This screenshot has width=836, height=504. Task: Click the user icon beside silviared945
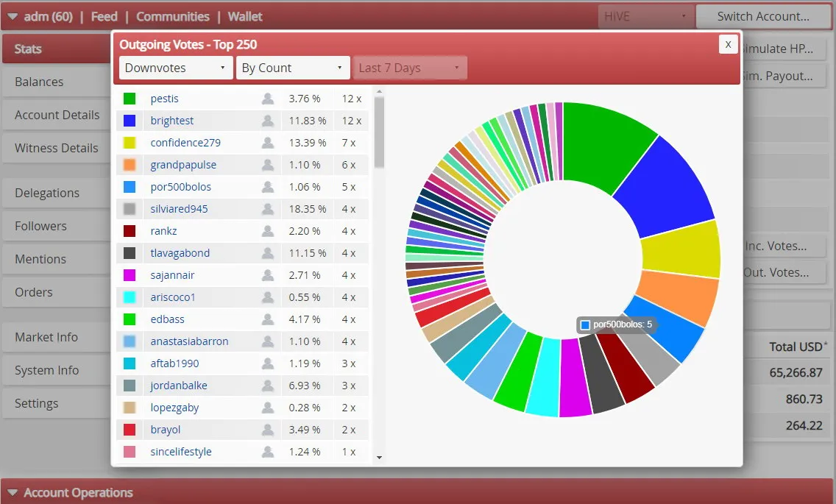pyautogui.click(x=268, y=209)
